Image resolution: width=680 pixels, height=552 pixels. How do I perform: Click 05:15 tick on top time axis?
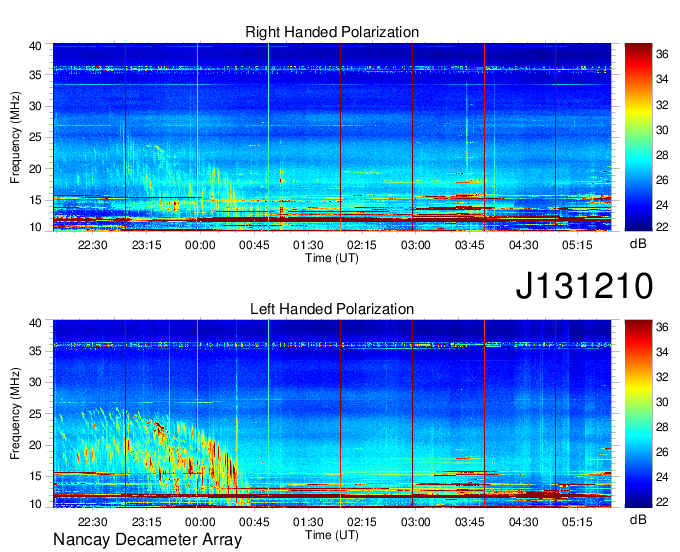577,245
